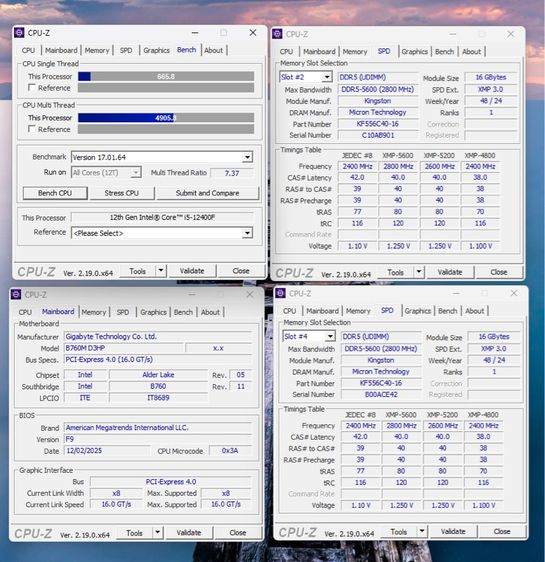Click serial number B00ACE42 in Slot #4 window
This screenshot has width=545, height=562.
(381, 394)
